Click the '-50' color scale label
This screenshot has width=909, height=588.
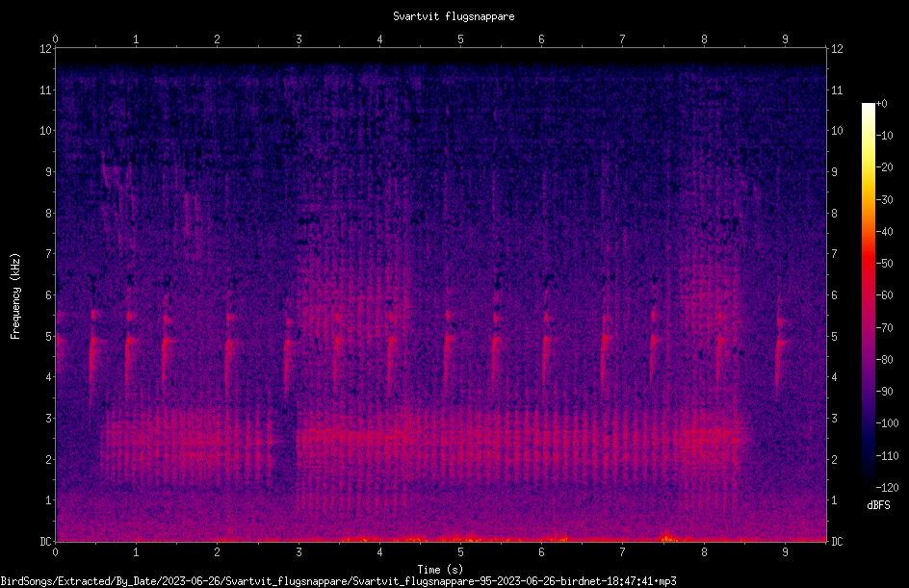click(884, 264)
